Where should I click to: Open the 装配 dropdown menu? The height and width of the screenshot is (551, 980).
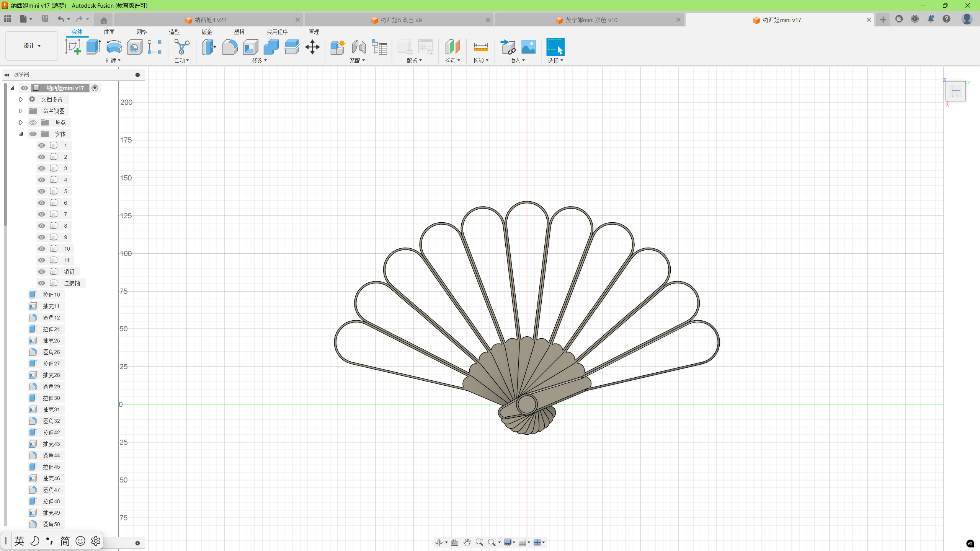(358, 60)
